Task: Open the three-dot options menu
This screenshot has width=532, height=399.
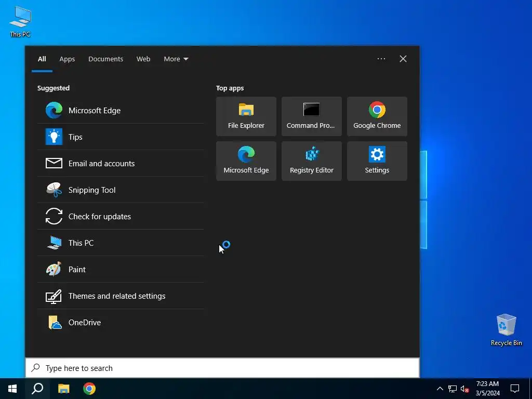Action: tap(381, 59)
